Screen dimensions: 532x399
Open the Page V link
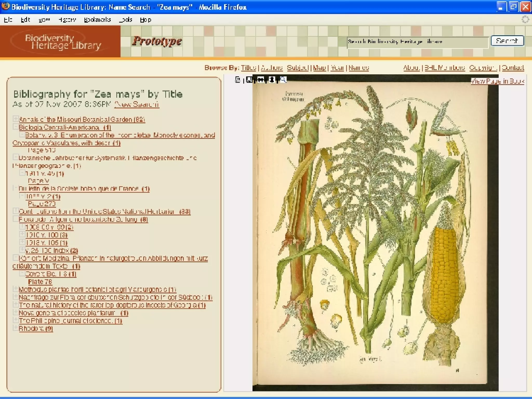pyautogui.click(x=38, y=181)
